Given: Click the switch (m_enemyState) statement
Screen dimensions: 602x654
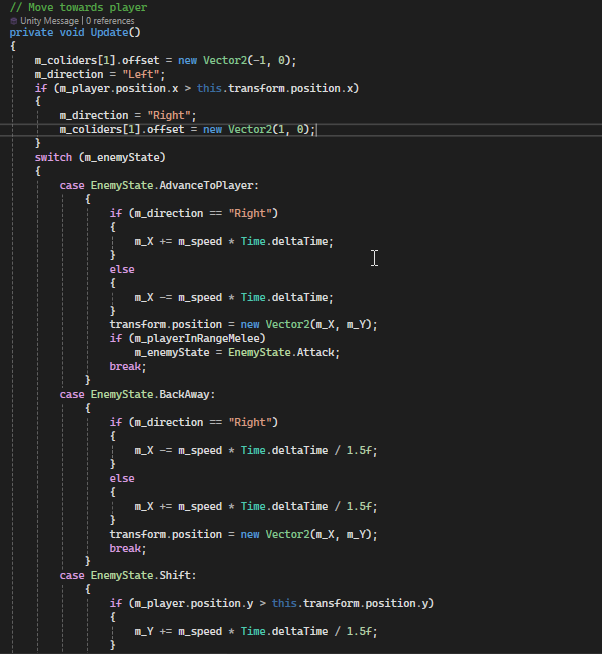Looking at the screenshot, I should [x=100, y=158].
